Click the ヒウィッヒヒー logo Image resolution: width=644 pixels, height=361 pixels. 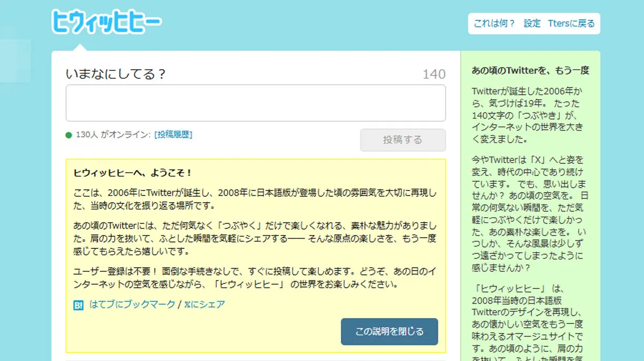coord(106,21)
